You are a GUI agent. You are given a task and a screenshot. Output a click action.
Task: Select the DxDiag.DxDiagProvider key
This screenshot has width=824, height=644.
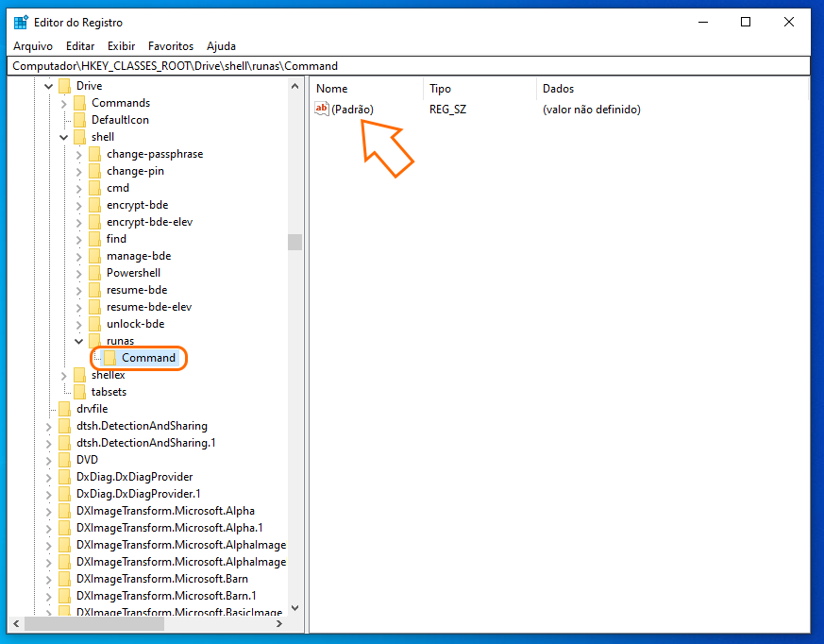pos(135,477)
